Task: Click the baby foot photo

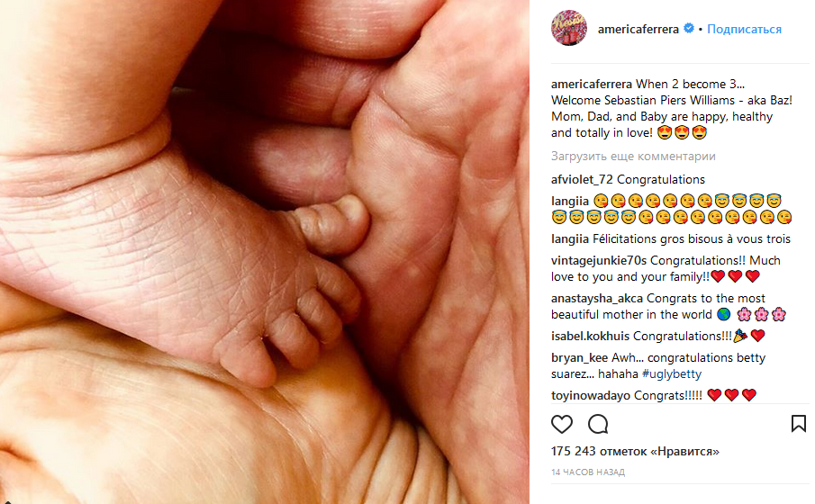Action: tap(265, 252)
